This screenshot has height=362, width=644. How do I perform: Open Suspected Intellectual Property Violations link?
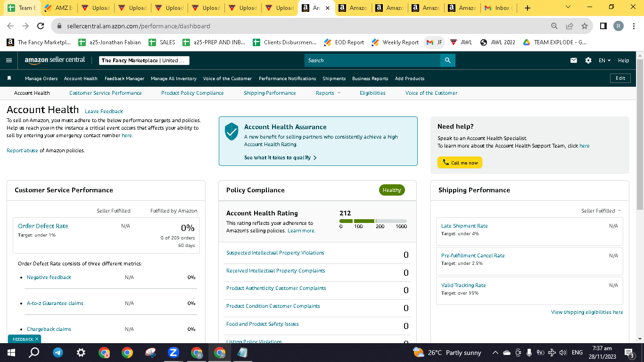(x=275, y=253)
